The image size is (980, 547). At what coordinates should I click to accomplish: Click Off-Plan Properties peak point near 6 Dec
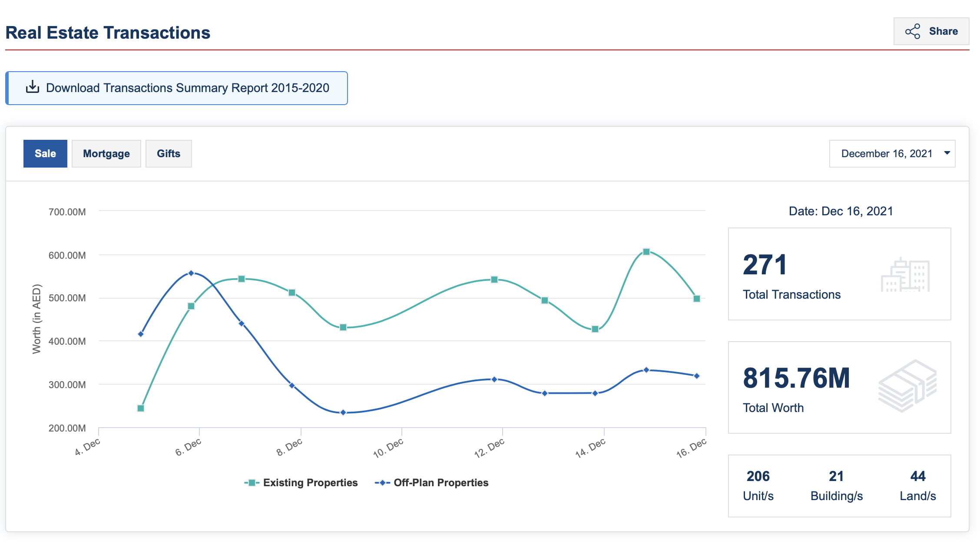(x=191, y=273)
